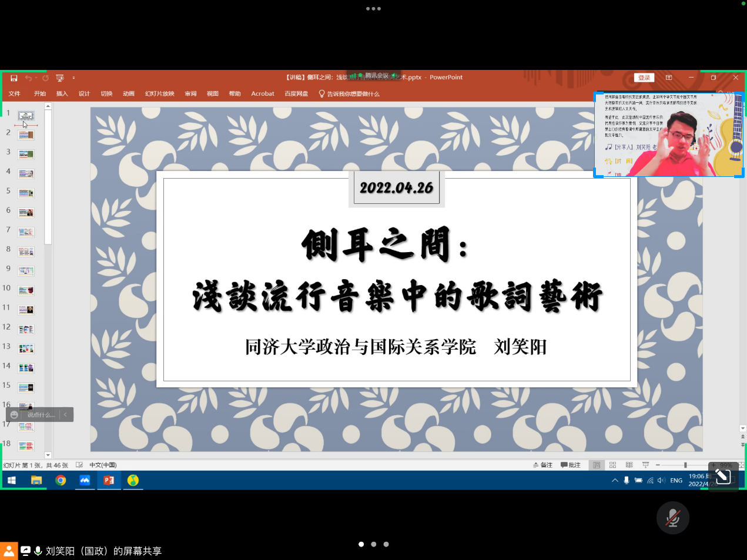Switch to reading view
The image size is (747, 560).
click(629, 465)
